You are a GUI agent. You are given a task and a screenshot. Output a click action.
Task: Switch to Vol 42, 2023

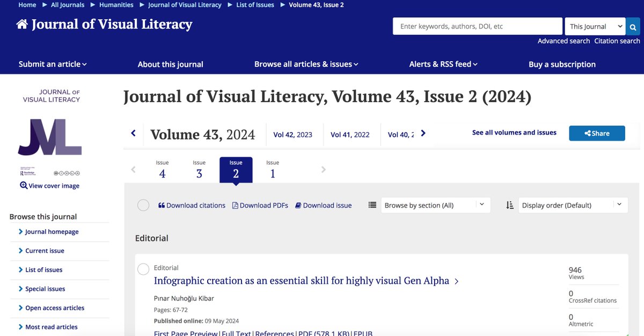coord(292,135)
